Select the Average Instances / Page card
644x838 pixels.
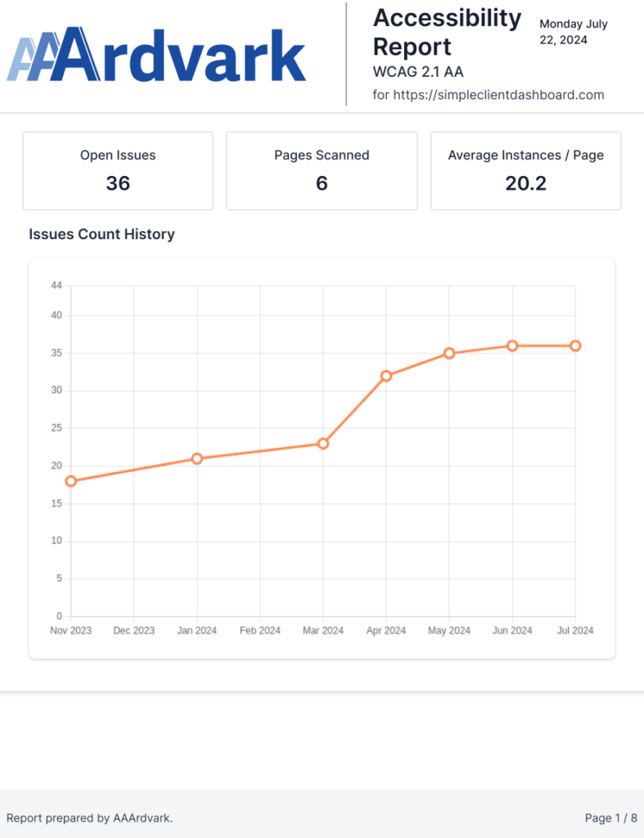(525, 171)
